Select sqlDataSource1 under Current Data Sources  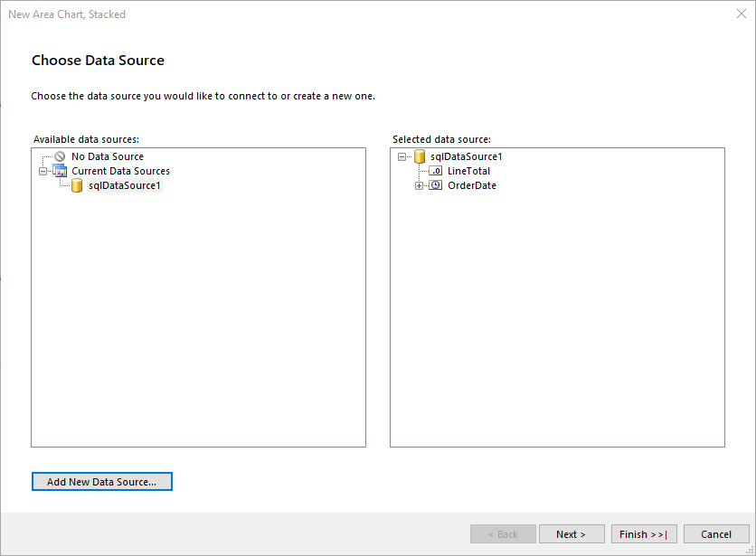click(124, 185)
